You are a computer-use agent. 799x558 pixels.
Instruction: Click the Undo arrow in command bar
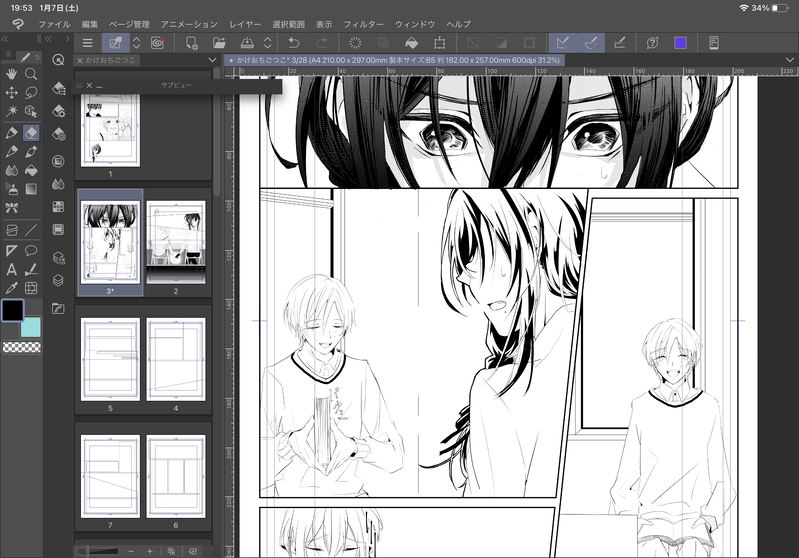coord(294,43)
